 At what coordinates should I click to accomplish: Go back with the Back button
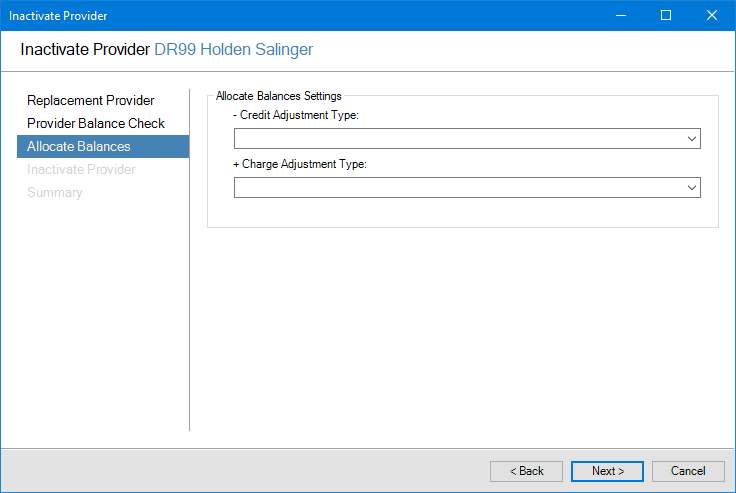(526, 471)
